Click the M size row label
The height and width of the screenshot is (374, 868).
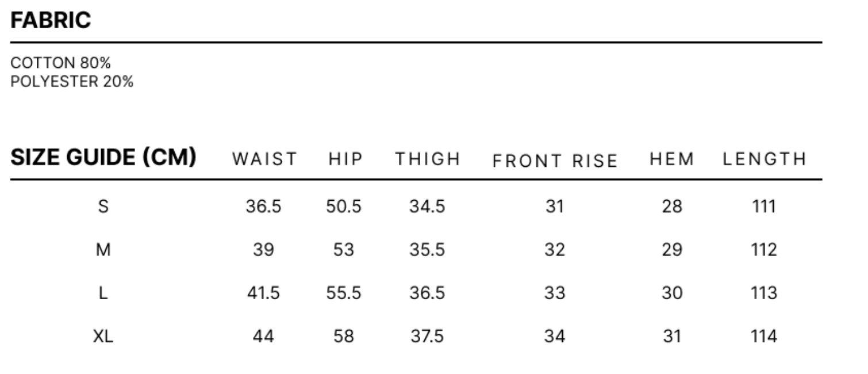(103, 250)
